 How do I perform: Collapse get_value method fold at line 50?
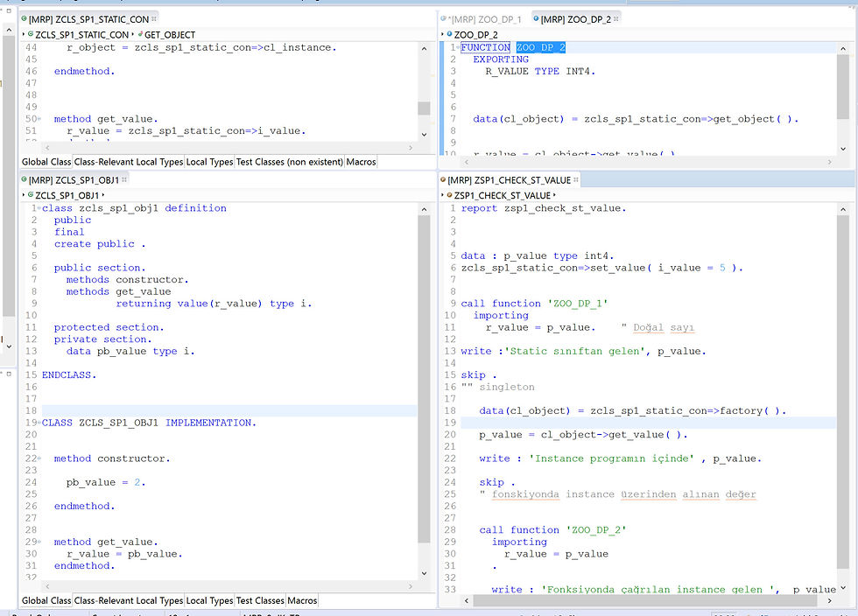39,119
